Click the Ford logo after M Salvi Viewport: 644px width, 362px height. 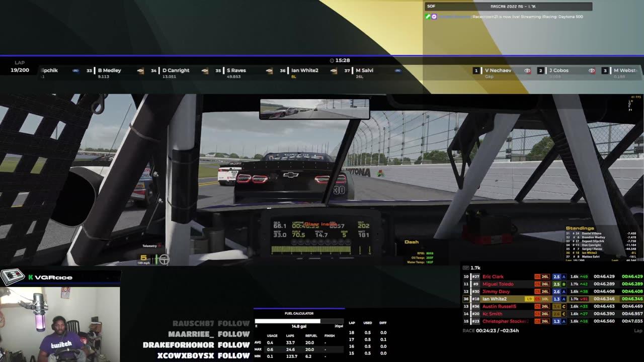[397, 71]
